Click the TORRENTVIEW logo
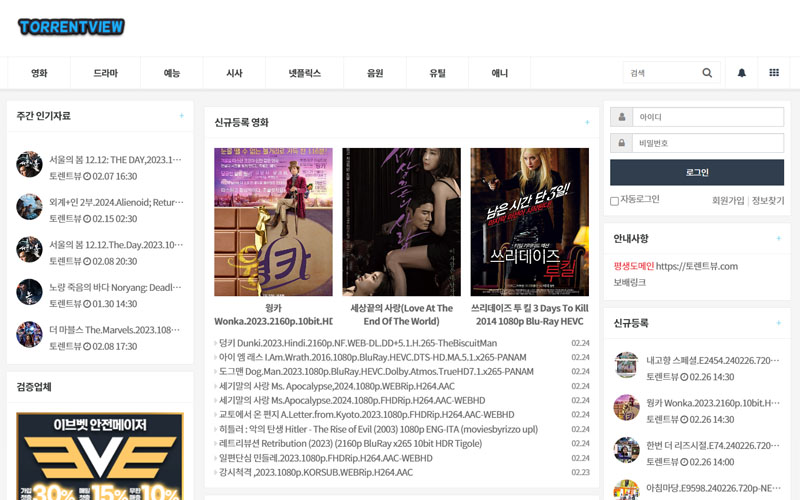800x500 pixels. [71, 27]
